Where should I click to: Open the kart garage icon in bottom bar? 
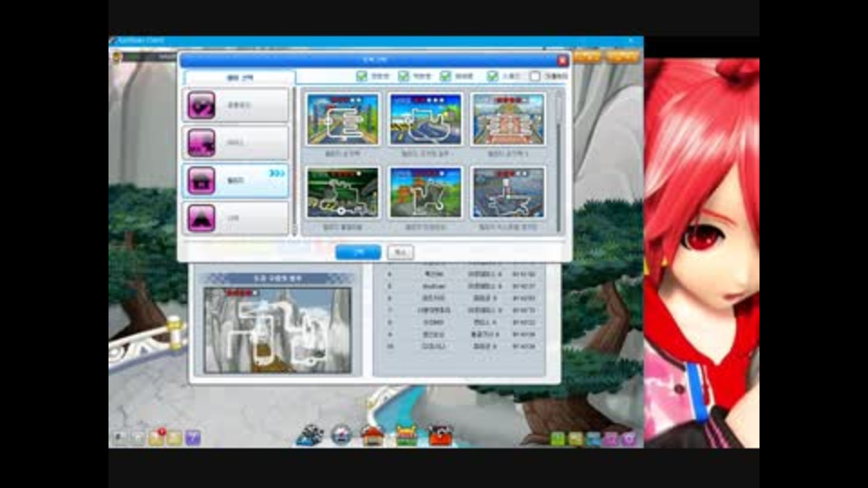309,435
